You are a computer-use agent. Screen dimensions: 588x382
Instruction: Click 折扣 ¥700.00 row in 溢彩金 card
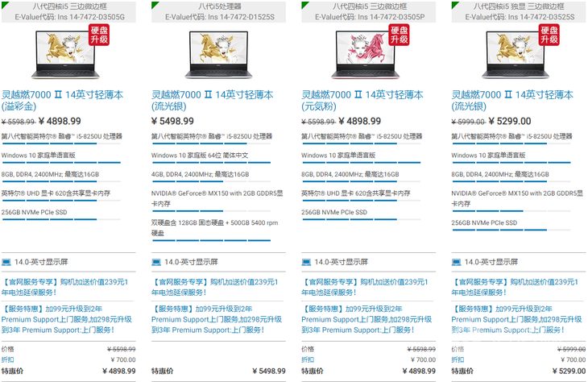coord(68,360)
